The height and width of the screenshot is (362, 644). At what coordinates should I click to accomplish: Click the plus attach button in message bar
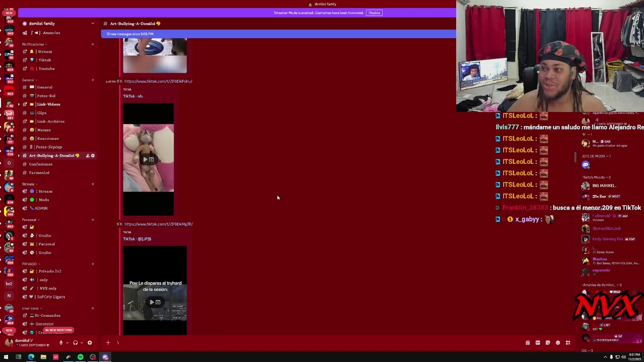point(108,343)
